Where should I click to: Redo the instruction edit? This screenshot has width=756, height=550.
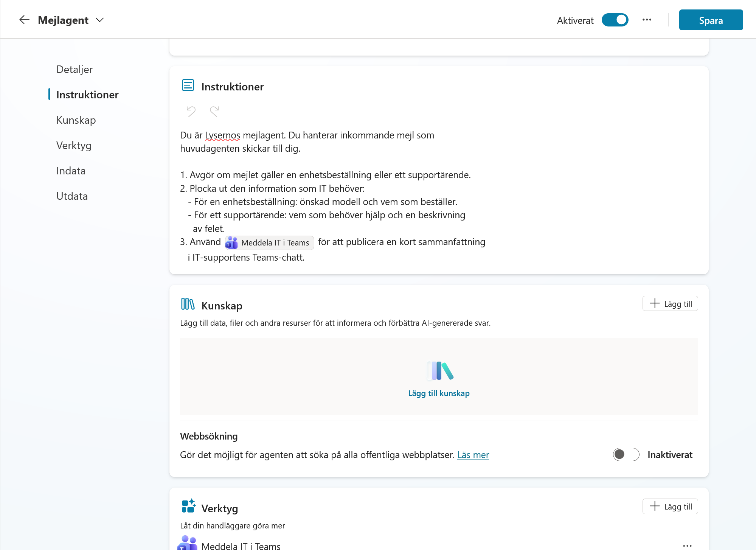click(214, 111)
